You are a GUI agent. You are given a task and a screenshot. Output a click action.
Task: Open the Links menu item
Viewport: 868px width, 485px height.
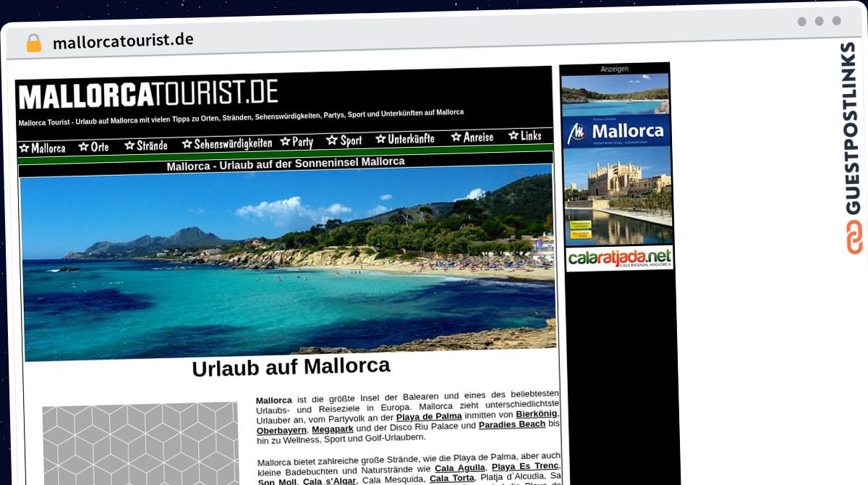pyautogui.click(x=525, y=135)
